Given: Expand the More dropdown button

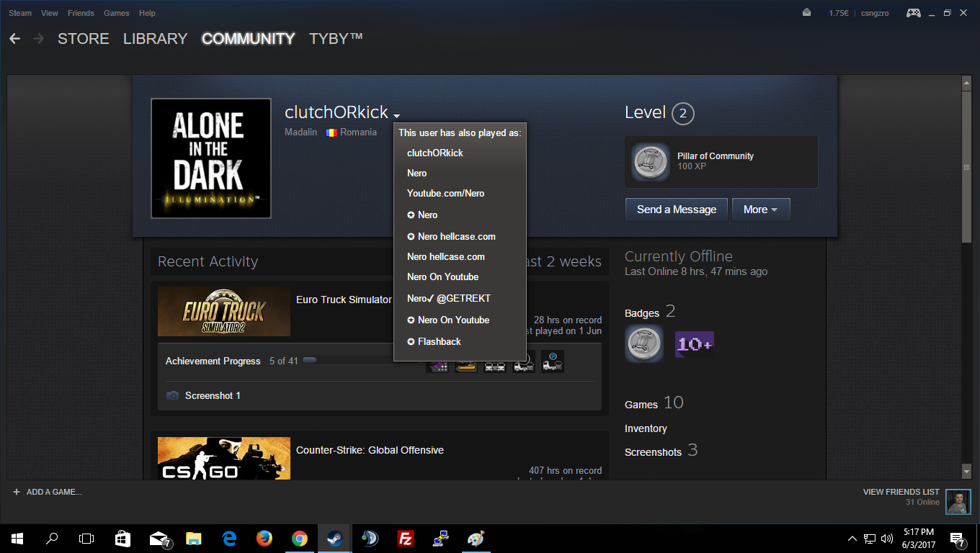Looking at the screenshot, I should click(761, 210).
